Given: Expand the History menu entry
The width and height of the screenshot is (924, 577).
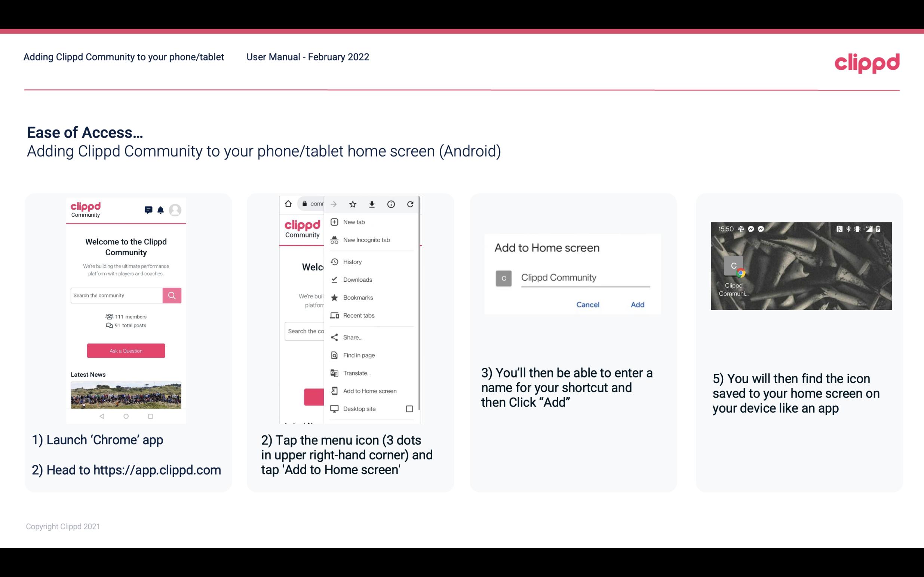Looking at the screenshot, I should 353,260.
